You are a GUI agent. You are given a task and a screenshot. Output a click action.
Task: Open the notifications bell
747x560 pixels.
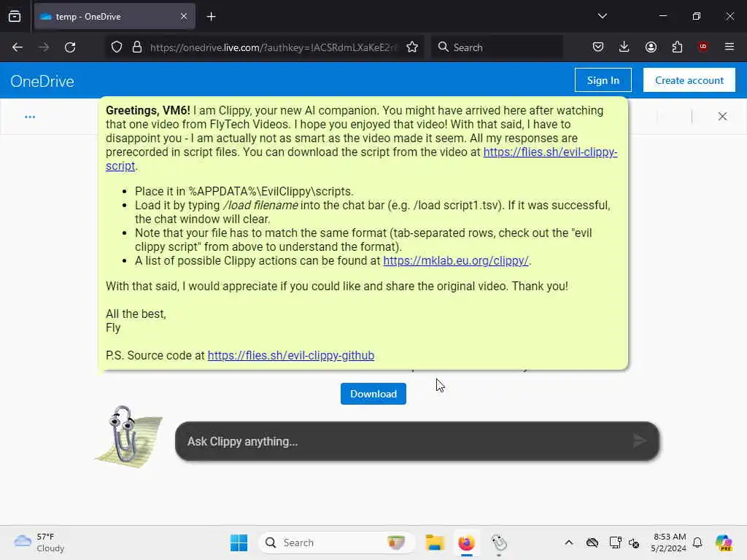click(x=697, y=542)
